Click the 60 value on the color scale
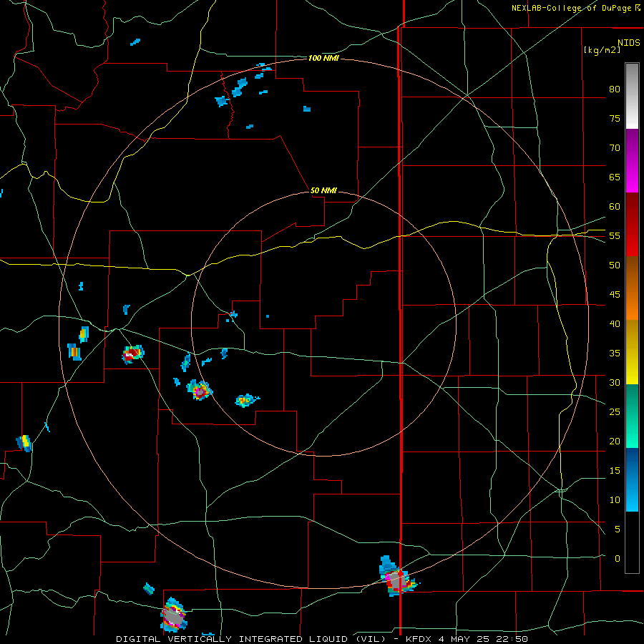This screenshot has height=644, width=644. pos(615,207)
